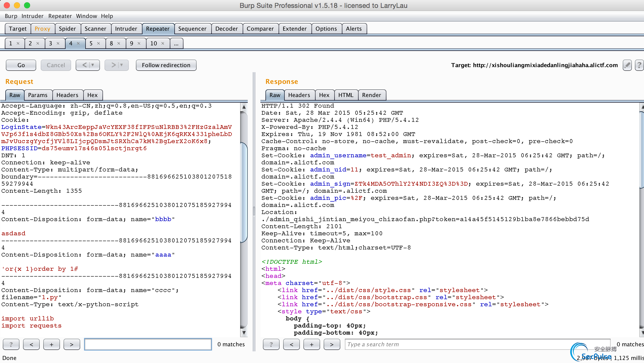Focus the response 'Type a search term' field
Image resolution: width=644 pixels, height=363 pixels.
click(478, 344)
